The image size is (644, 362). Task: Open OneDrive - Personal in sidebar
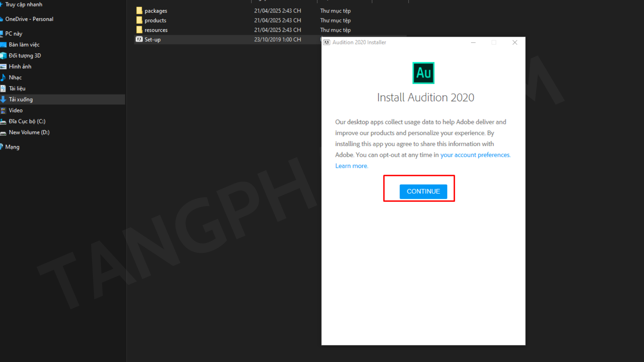tap(29, 19)
